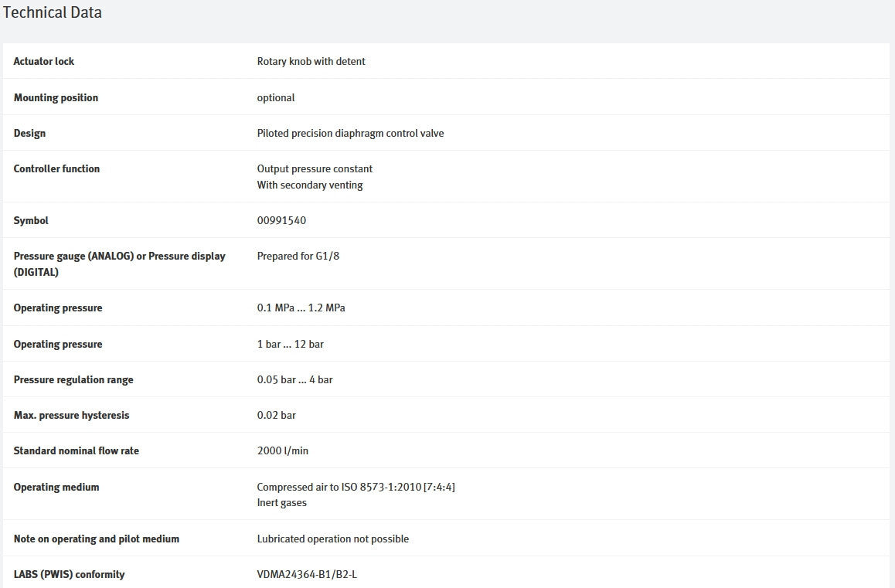895x588 pixels.
Task: Select the 'Technical Data' heading
Action: (x=53, y=12)
